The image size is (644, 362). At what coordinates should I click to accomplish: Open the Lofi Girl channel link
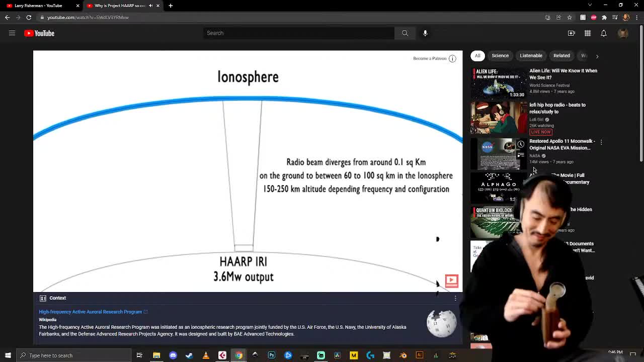click(x=536, y=120)
